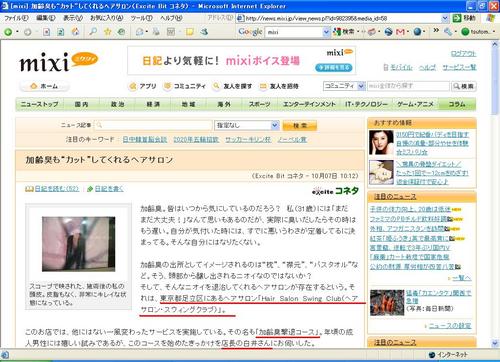Open the ホーム home button on mixi
The image size is (500, 362).
click(44, 86)
